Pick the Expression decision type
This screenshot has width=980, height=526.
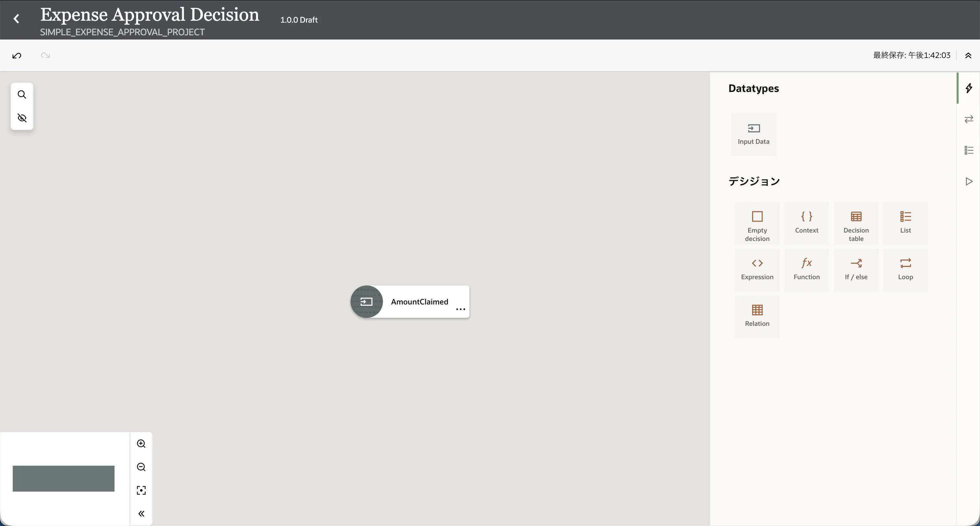click(x=757, y=270)
